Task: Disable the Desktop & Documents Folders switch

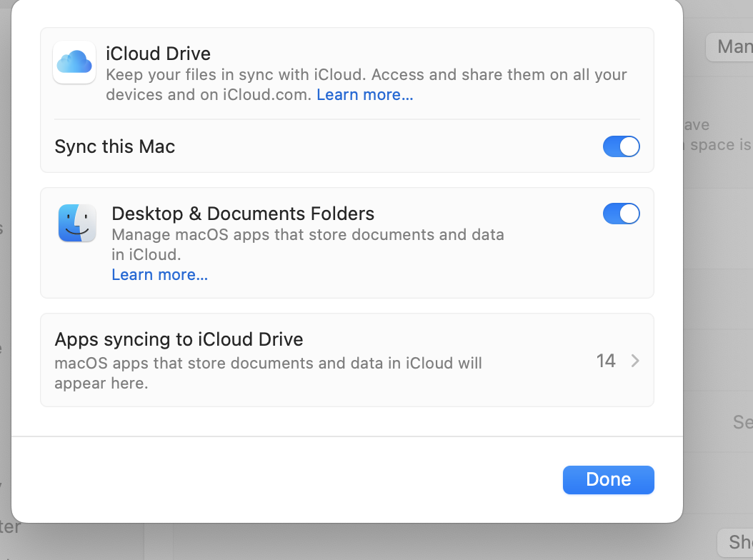Action: click(621, 214)
